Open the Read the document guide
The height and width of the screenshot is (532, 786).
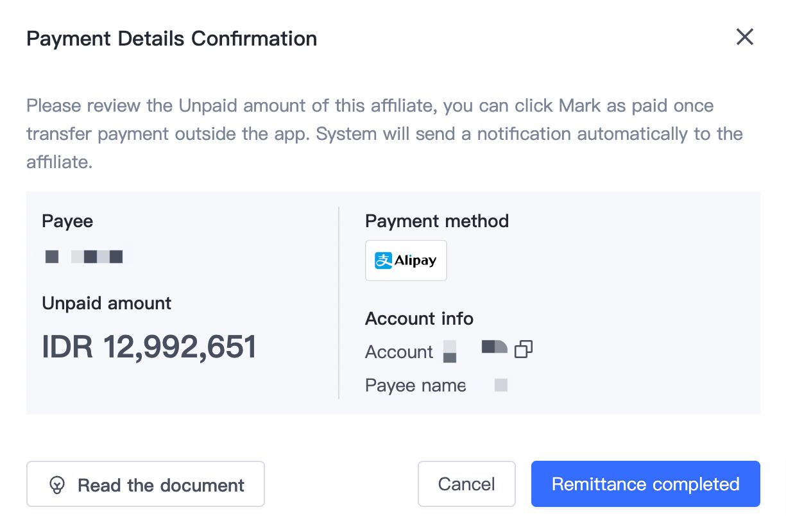pos(146,485)
